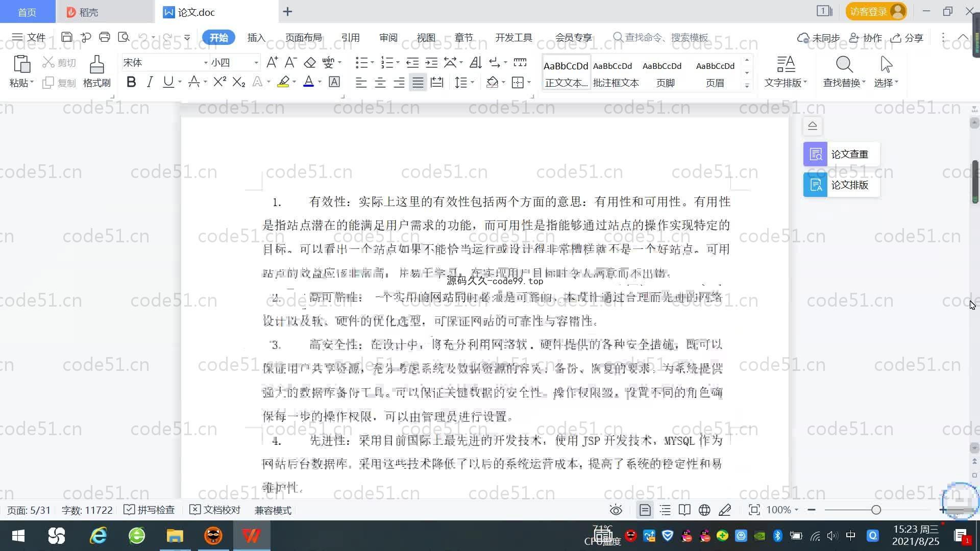
Task: Open Find and Replace (查找替换)
Action: tap(844, 71)
